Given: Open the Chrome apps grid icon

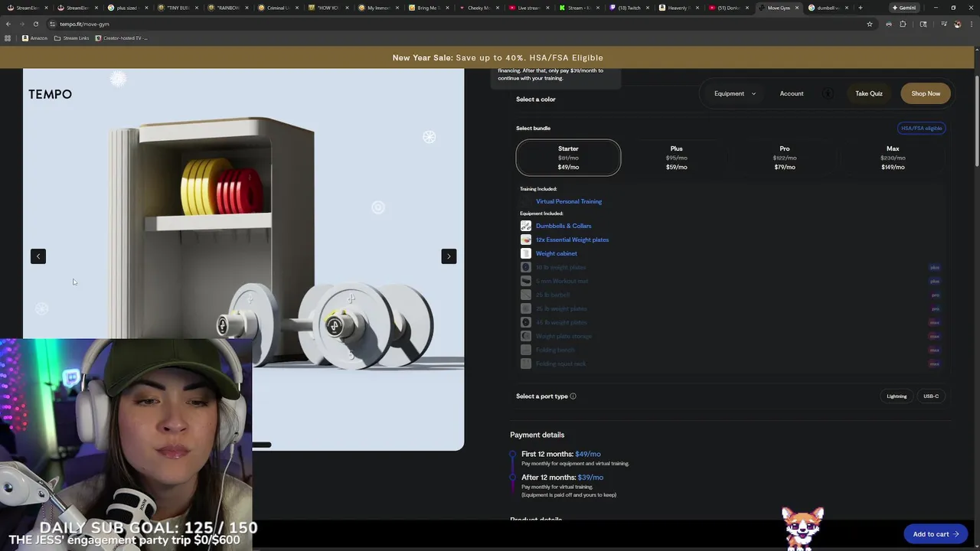Looking at the screenshot, I should tap(8, 37).
